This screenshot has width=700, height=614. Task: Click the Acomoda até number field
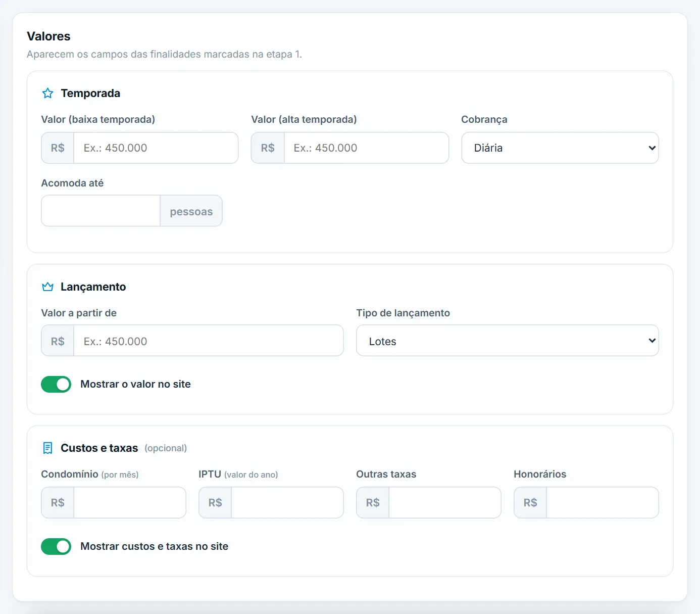pos(101,211)
